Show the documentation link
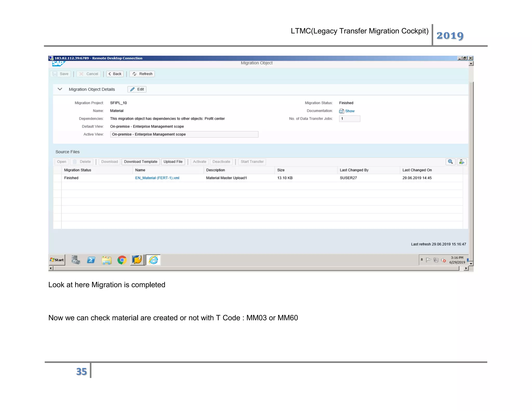This screenshot has width=532, height=411. [x=349, y=111]
